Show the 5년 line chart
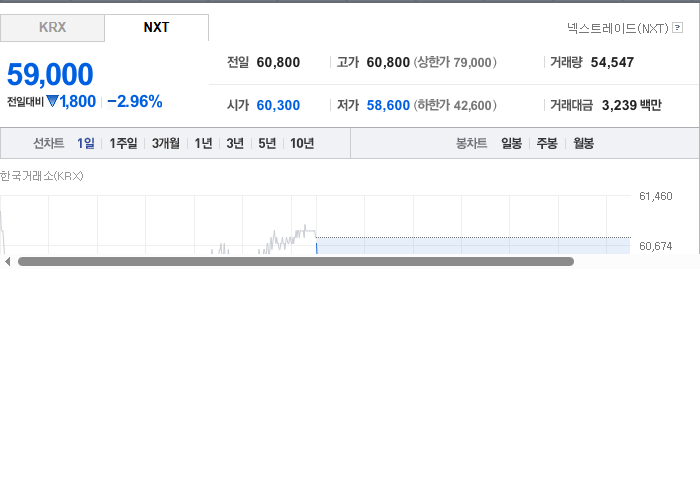 point(267,143)
